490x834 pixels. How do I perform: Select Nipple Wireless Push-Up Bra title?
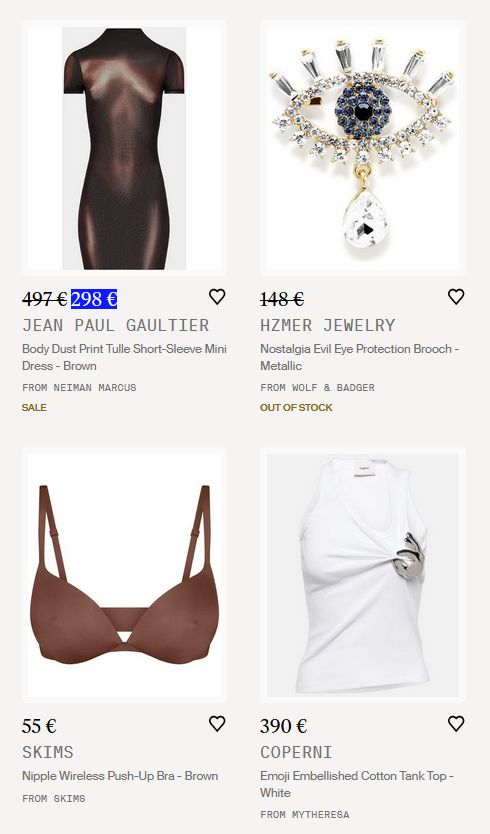(x=120, y=776)
